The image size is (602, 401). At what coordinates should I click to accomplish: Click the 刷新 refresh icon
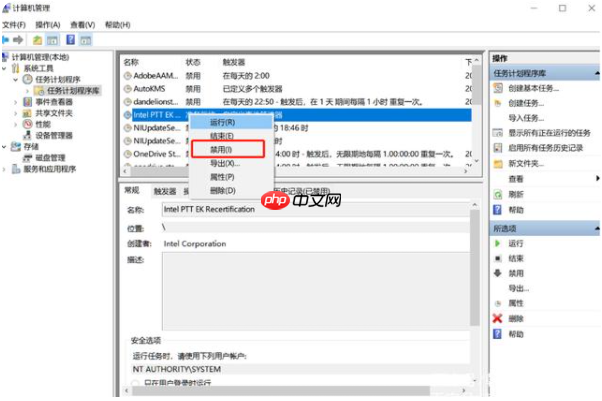(x=498, y=194)
